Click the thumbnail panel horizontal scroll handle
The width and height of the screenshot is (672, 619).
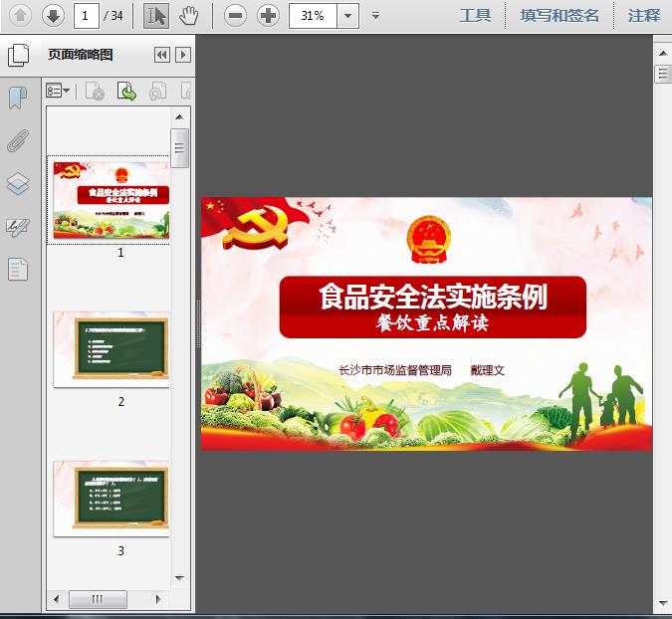[98, 599]
